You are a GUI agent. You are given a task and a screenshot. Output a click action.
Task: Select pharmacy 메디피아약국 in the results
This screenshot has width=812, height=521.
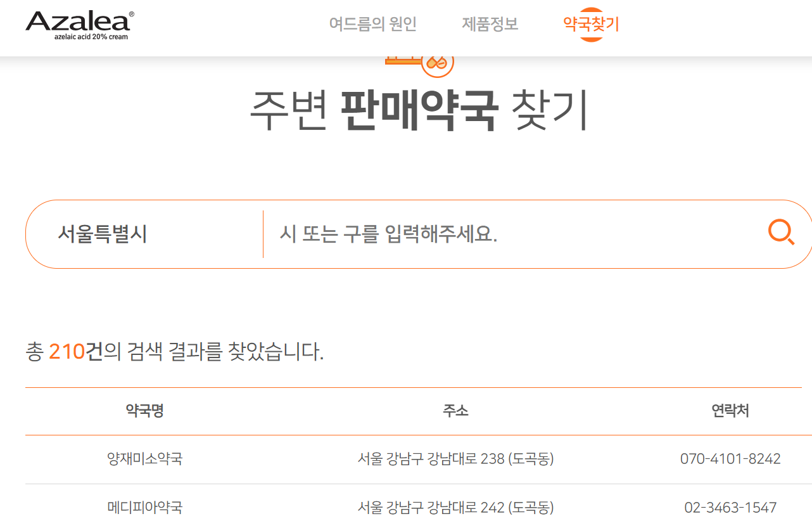coord(144,507)
